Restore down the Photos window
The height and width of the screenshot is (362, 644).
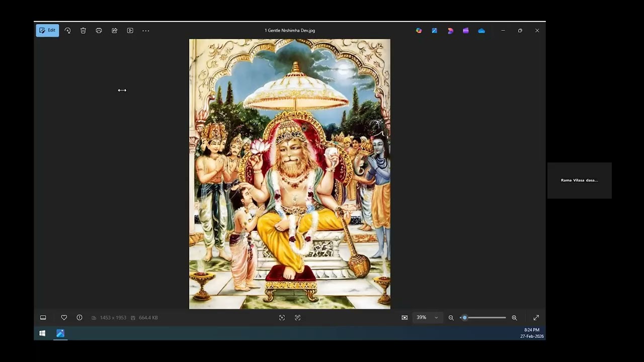click(520, 31)
